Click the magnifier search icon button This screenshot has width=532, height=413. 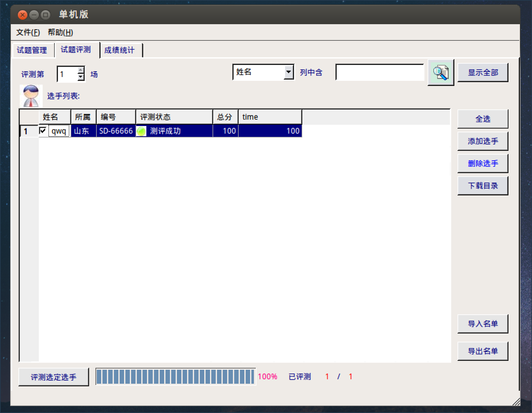pos(441,73)
